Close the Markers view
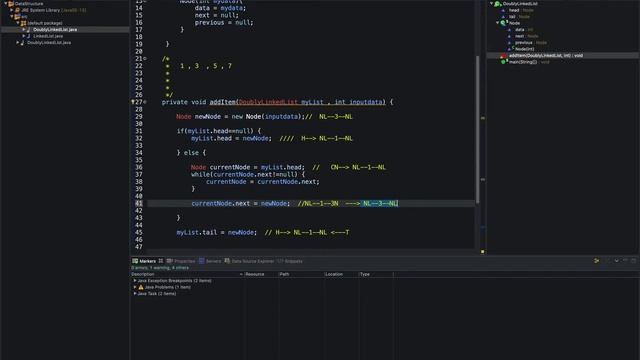 coord(161,261)
